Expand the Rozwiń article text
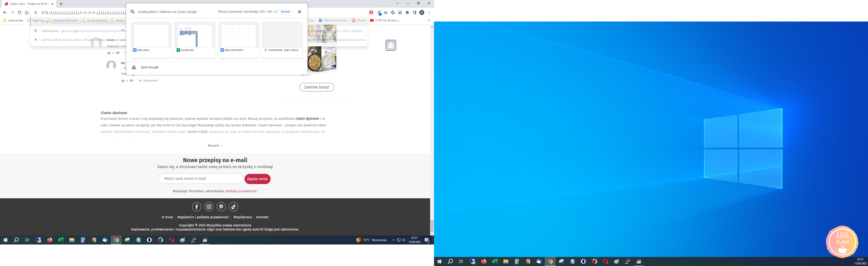The width and height of the screenshot is (868, 266). coord(215,146)
